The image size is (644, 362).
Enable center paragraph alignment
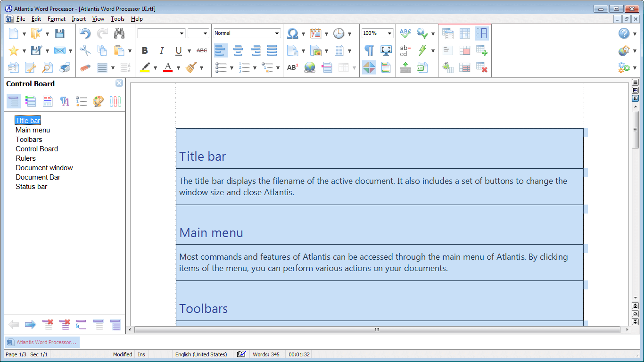(238, 50)
